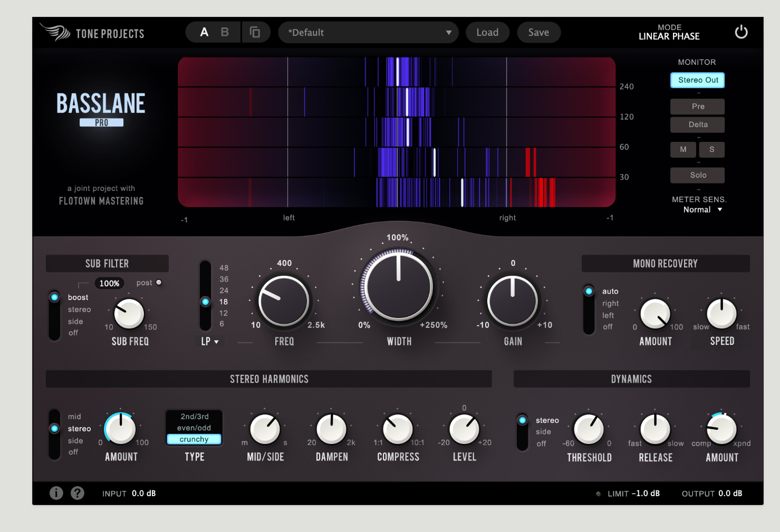This screenshot has width=780, height=532.
Task: Click the Load preset button
Action: coord(487,32)
